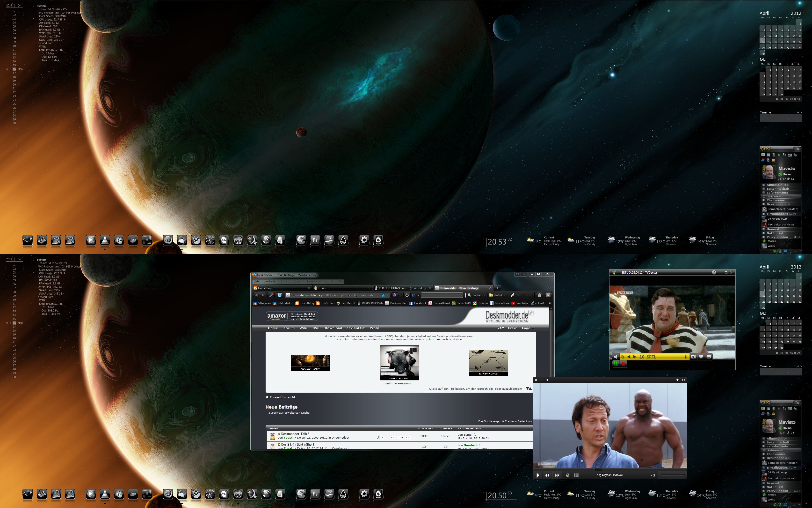Mute TVCenter audio with the speaker button
This screenshot has width=812, height=508.
(x=616, y=357)
